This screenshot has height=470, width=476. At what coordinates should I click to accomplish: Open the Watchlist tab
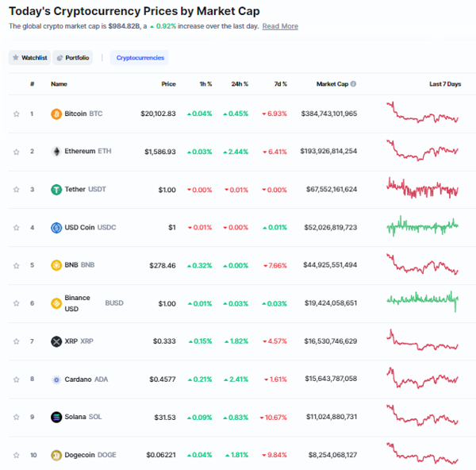tap(29, 58)
